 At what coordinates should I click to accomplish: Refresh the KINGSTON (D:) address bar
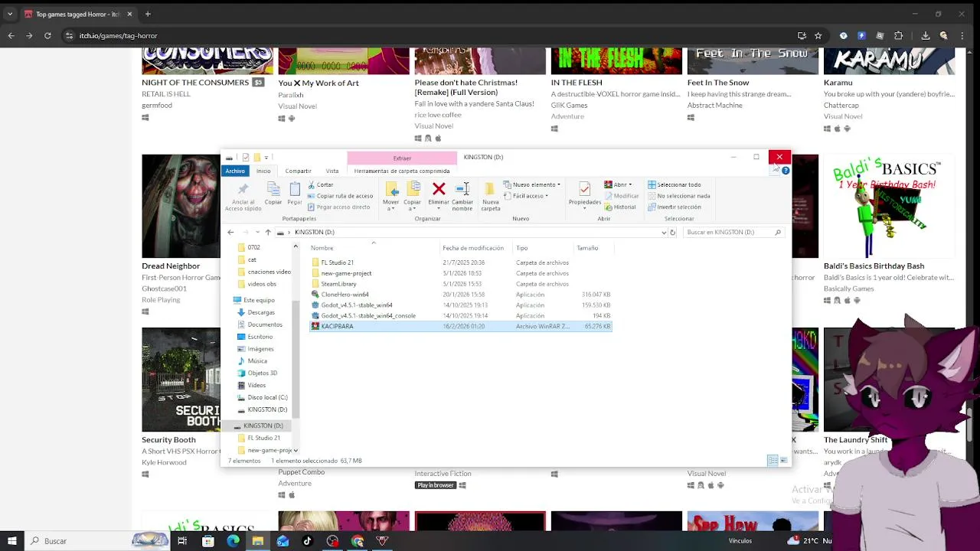(x=672, y=232)
